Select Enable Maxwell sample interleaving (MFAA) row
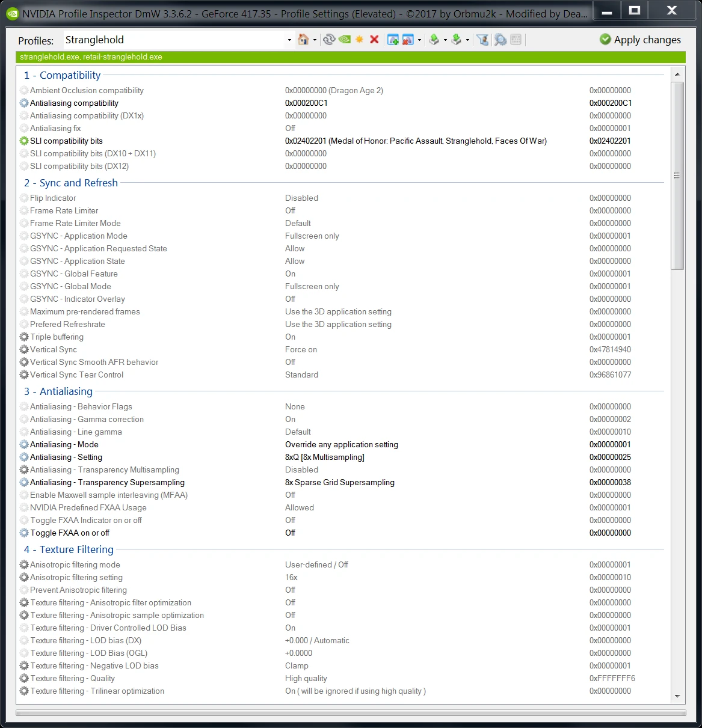 coord(343,495)
